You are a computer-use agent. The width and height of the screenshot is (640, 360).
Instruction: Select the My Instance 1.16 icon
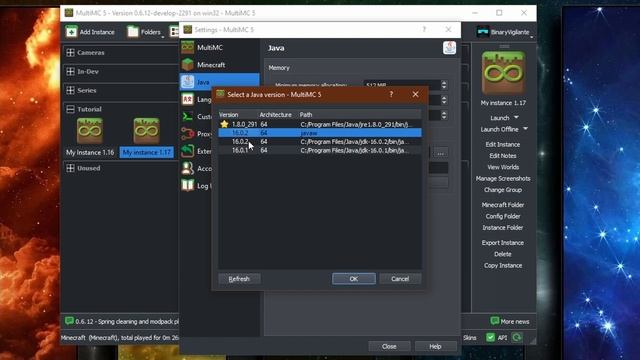90,131
